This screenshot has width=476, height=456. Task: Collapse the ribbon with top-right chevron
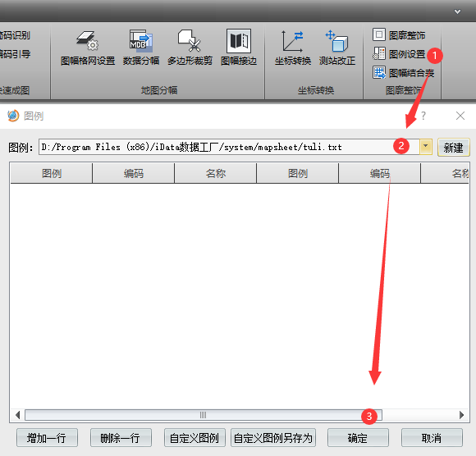457,11
